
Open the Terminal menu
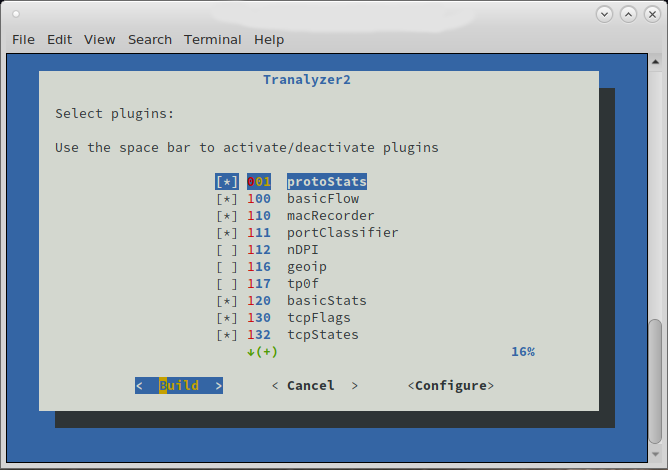(213, 40)
